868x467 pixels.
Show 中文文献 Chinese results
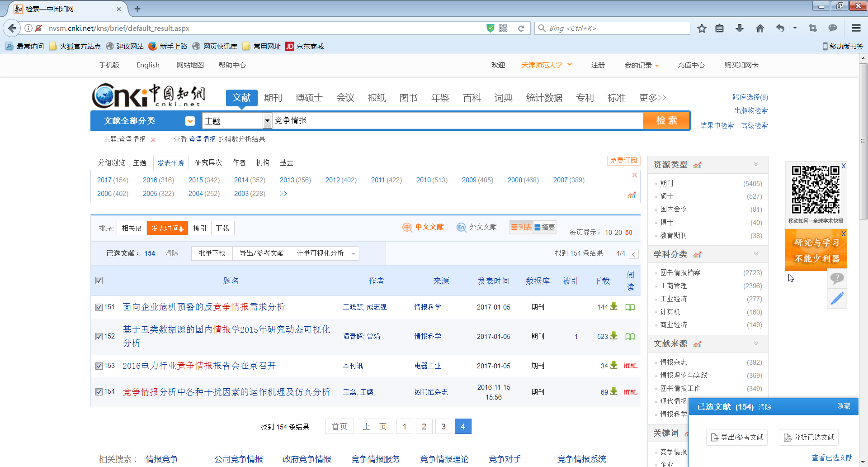coord(423,227)
